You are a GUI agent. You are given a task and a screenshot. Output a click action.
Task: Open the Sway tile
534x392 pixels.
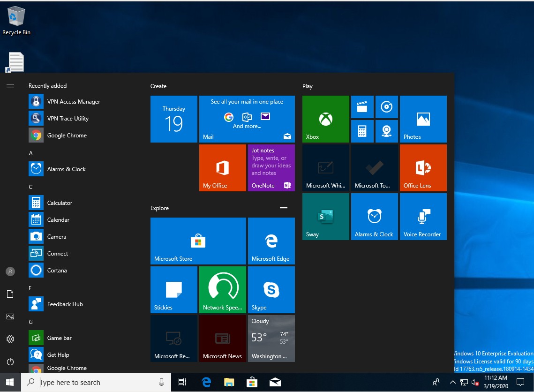(325, 217)
